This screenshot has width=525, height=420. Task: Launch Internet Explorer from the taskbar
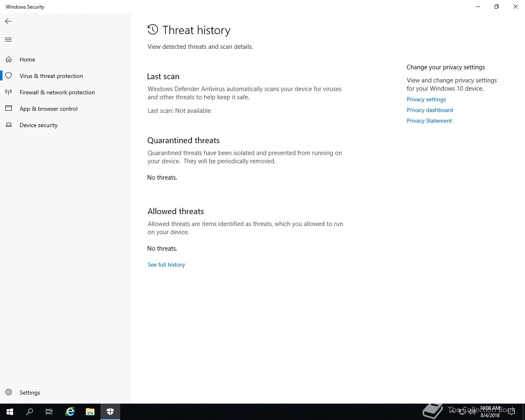coord(70,412)
